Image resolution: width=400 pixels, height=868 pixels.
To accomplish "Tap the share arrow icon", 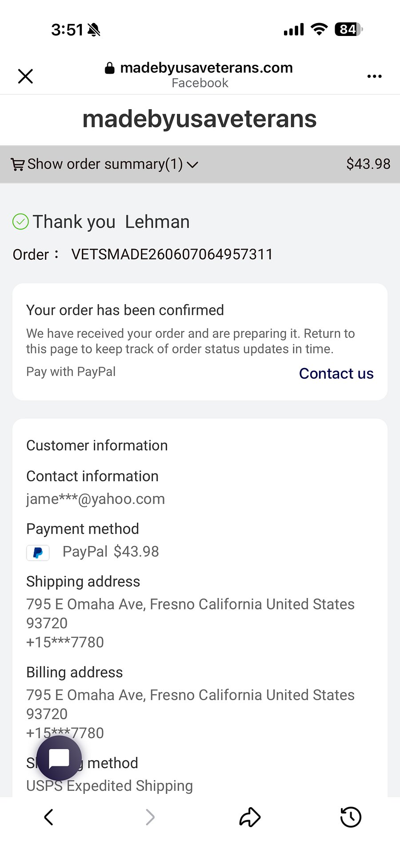I will (250, 817).
